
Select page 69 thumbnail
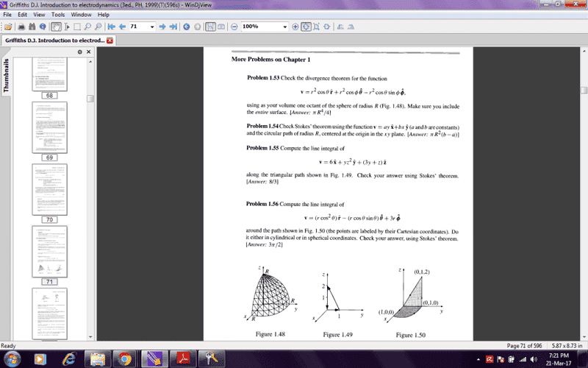click(49, 127)
